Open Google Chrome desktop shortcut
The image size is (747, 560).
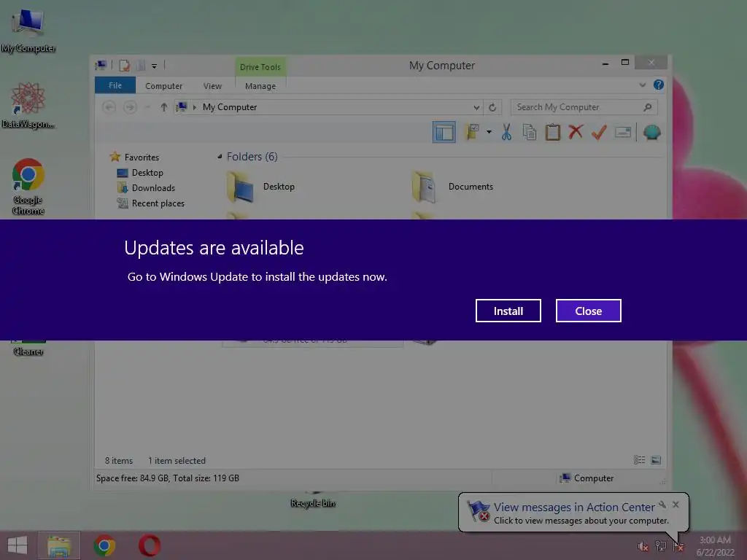(28, 187)
